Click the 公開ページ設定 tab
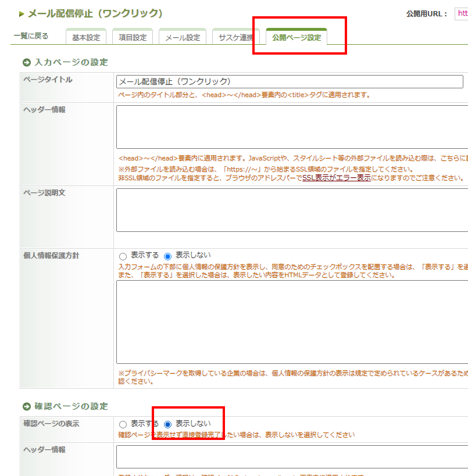 click(x=296, y=38)
